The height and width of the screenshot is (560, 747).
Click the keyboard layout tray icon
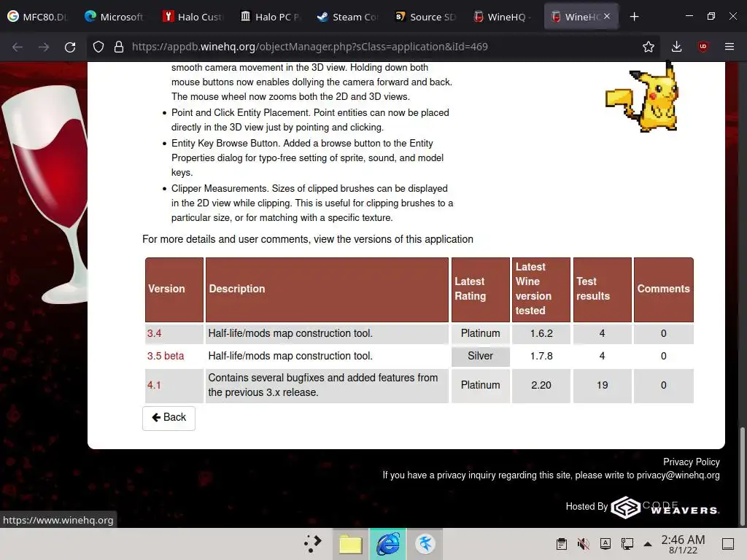point(605,544)
